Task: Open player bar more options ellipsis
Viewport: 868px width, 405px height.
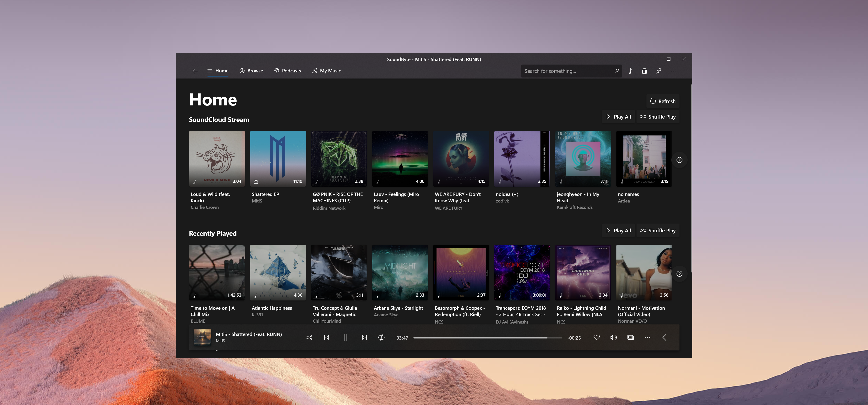Action: click(x=647, y=338)
